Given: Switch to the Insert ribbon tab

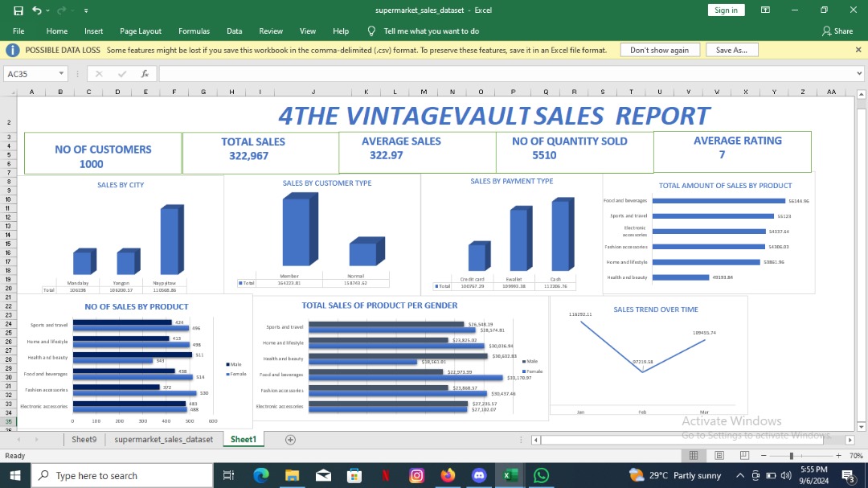Looking at the screenshot, I should click(93, 31).
